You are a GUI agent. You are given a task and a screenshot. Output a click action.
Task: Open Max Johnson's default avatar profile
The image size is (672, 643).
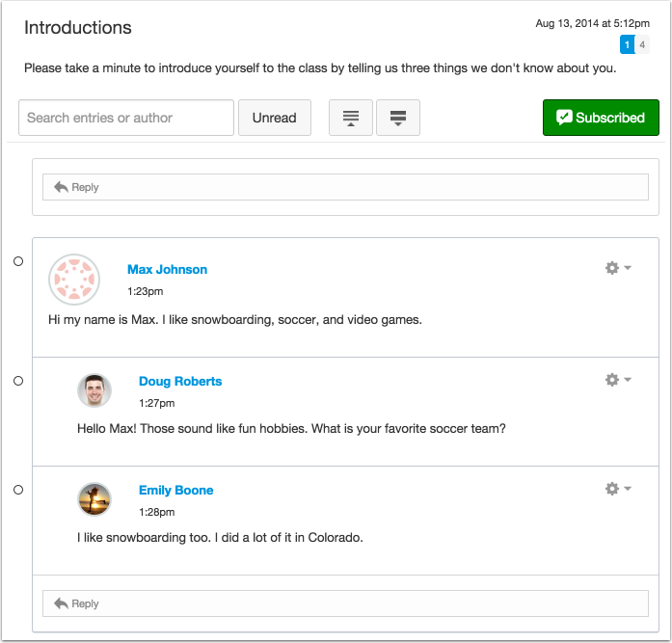(74, 280)
